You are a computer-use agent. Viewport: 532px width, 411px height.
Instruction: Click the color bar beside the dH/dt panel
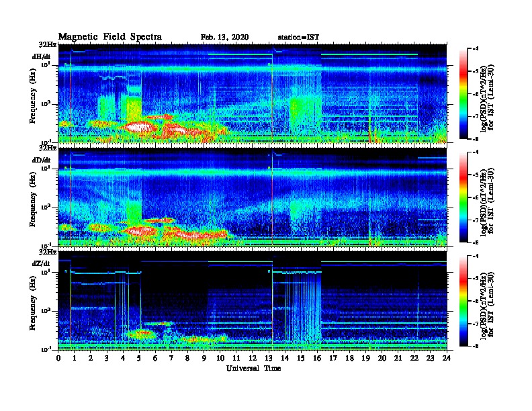463,94
